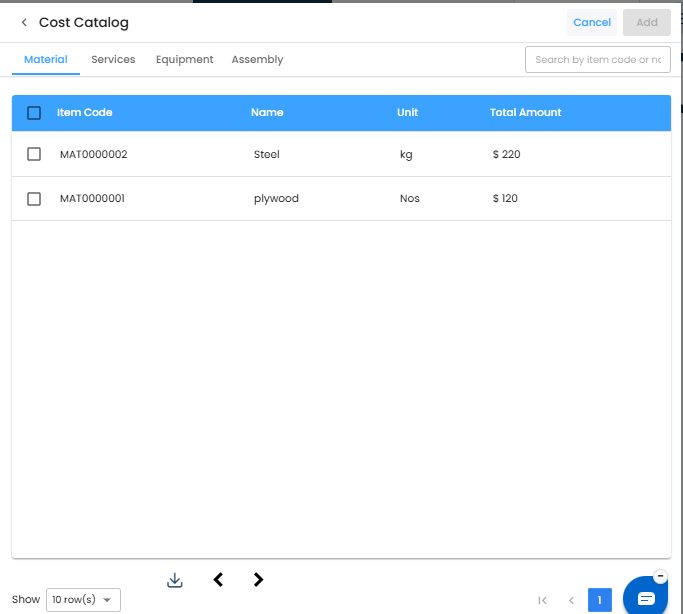Click the Nos unit cell
This screenshot has width=683, height=614.
point(409,199)
